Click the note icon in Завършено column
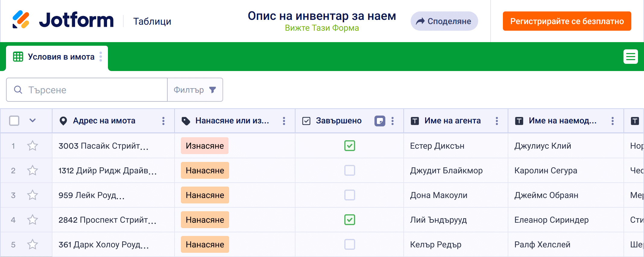The image size is (644, 257). click(x=380, y=121)
